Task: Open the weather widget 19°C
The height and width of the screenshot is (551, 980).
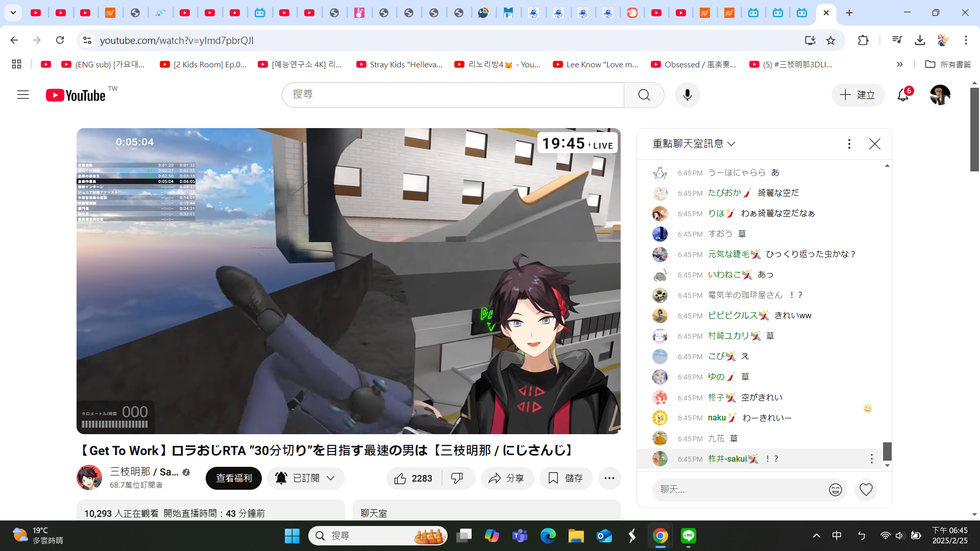Action: [x=38, y=536]
